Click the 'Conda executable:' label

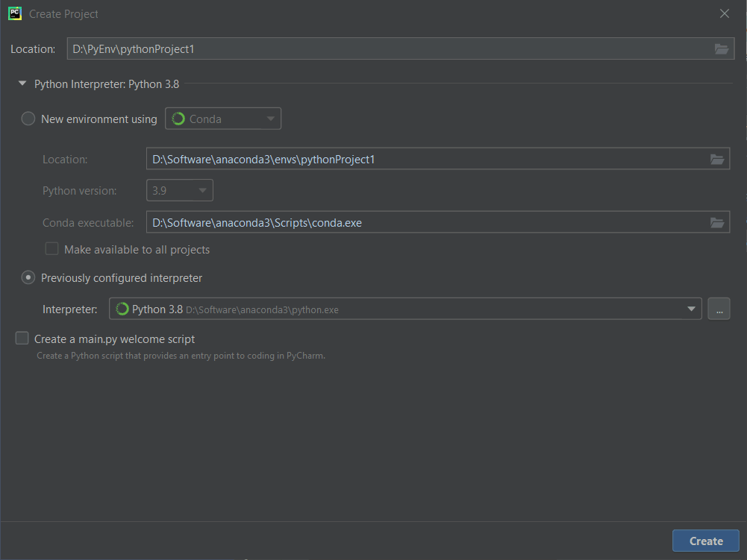point(88,223)
